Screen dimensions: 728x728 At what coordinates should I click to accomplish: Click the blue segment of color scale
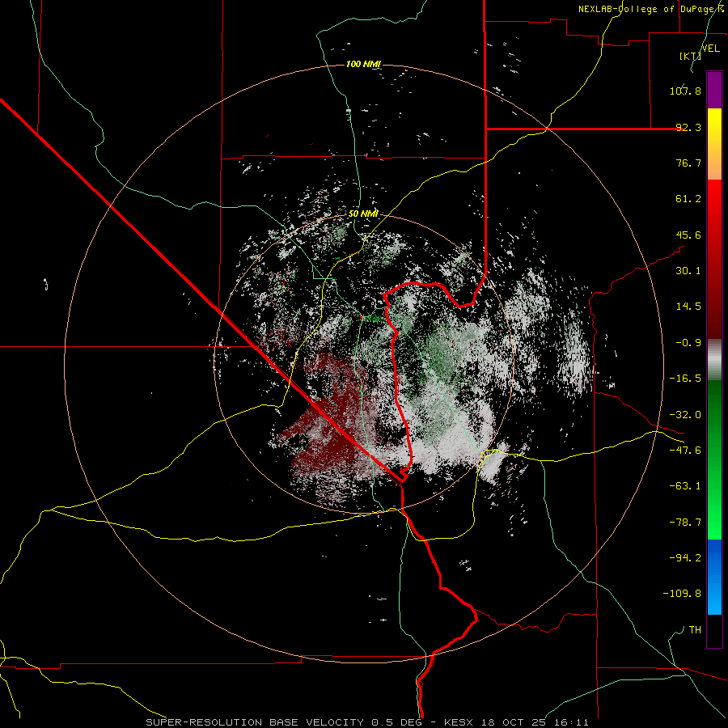tap(714, 577)
